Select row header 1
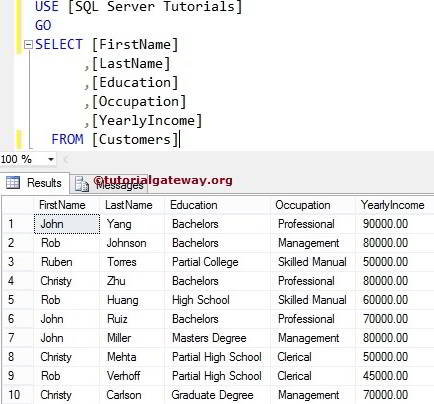Image resolution: width=434 pixels, height=404 pixels. (18, 224)
